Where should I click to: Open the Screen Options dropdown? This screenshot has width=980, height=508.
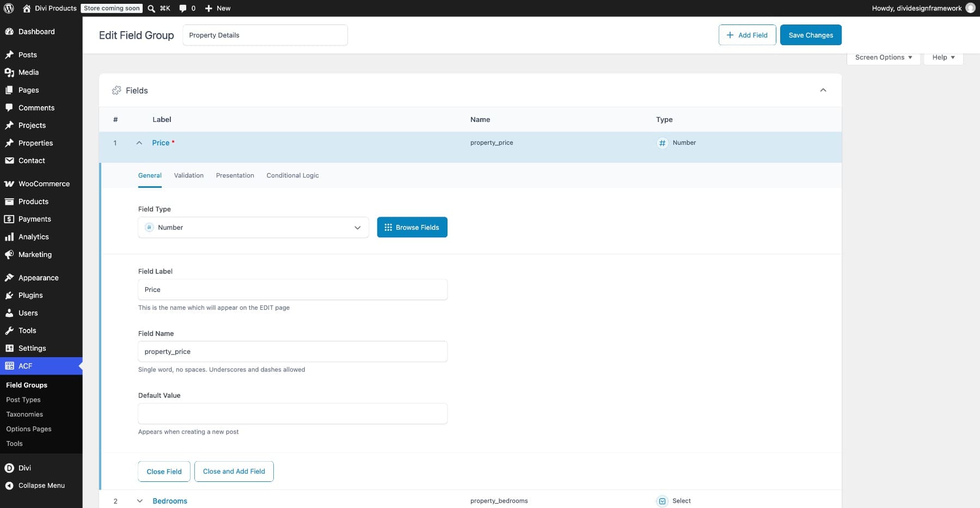[883, 58]
